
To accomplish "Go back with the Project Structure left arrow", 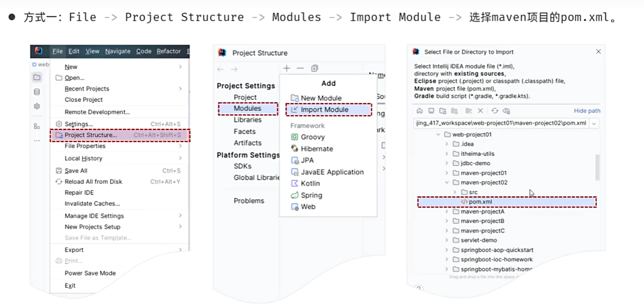I will (220, 69).
